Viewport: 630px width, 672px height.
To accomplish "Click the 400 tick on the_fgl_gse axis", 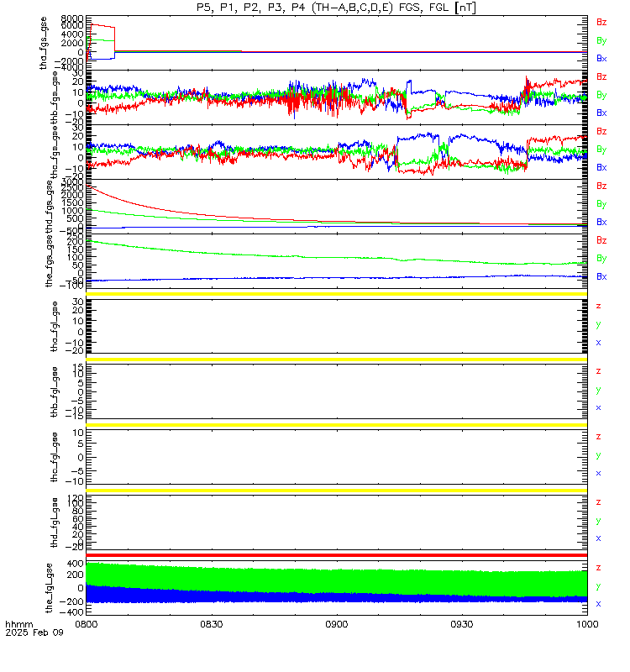I will coord(75,564).
